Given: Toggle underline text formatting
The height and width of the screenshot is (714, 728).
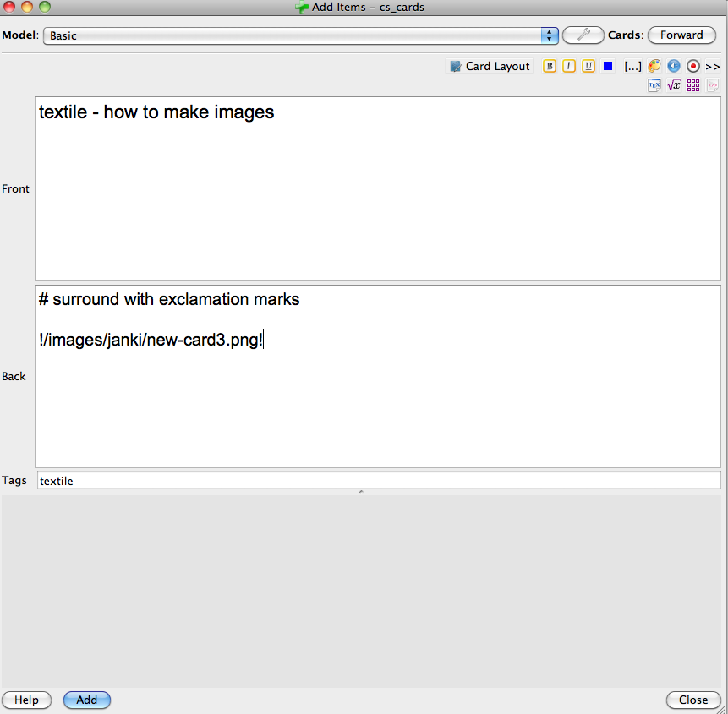Looking at the screenshot, I should (588, 66).
